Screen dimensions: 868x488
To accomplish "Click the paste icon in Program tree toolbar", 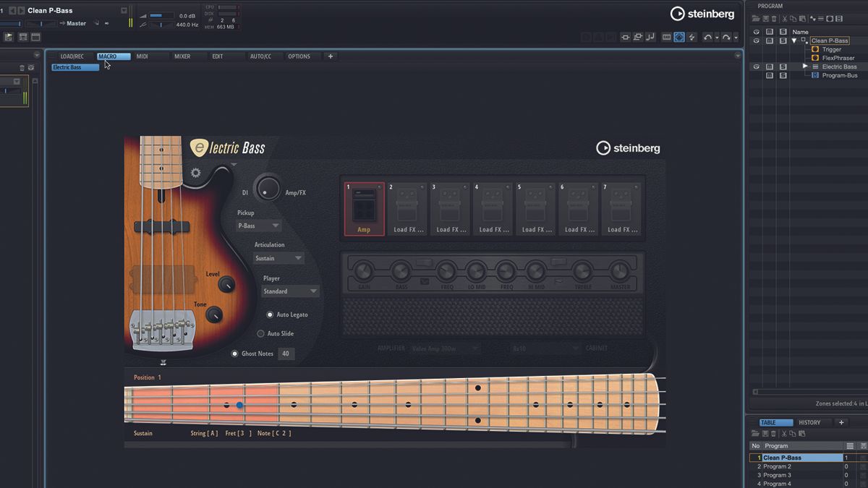I will [x=803, y=18].
